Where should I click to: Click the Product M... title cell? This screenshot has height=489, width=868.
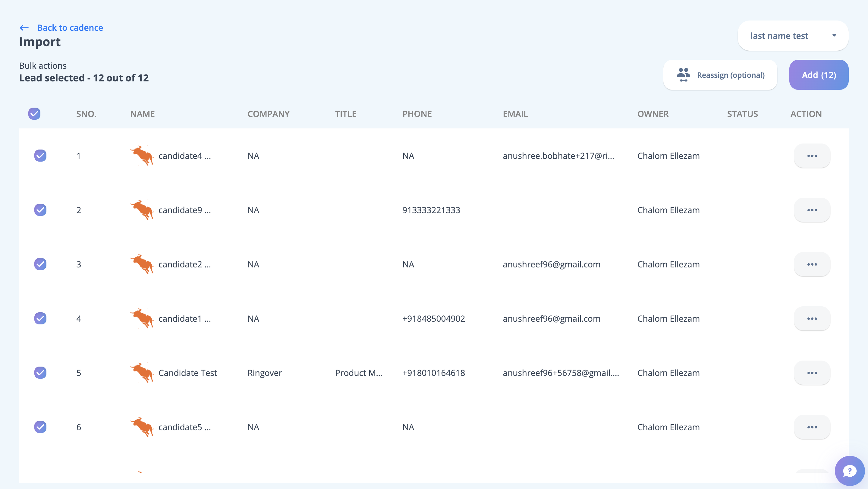pyautogui.click(x=359, y=373)
